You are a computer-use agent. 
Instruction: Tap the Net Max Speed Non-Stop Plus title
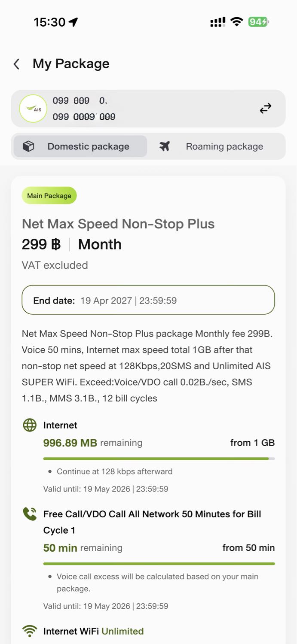click(x=118, y=224)
